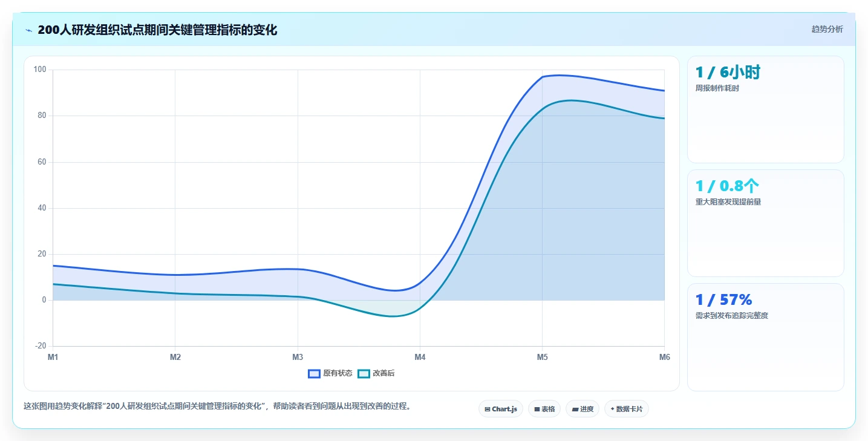Select the 数据卡片 tag chip

pyautogui.click(x=627, y=409)
